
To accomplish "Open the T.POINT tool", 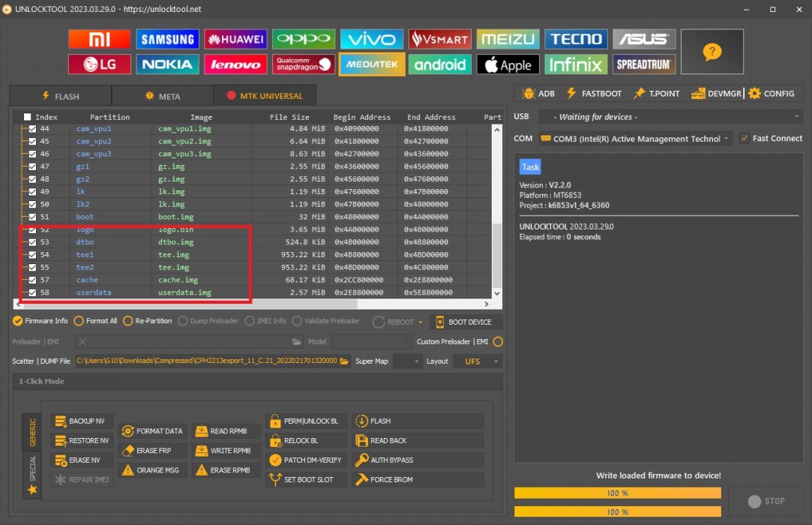I will (657, 93).
